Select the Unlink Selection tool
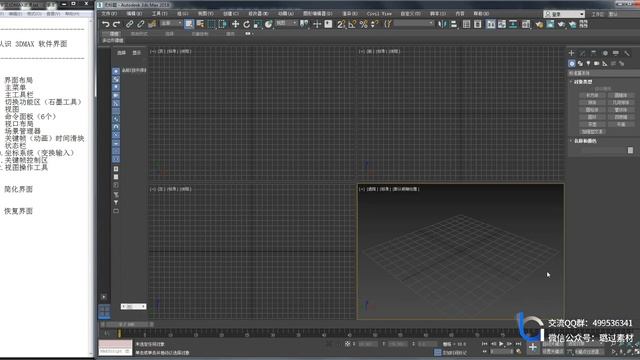 pyautogui.click(x=140, y=24)
